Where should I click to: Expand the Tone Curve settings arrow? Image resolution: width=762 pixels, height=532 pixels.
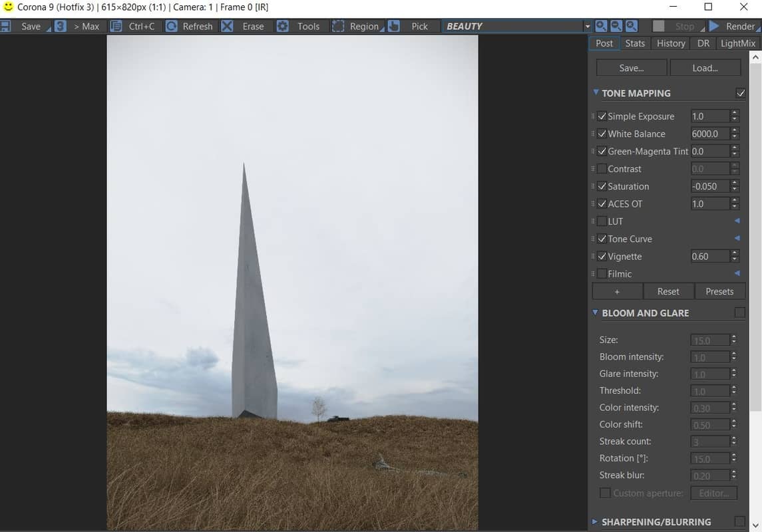(x=737, y=238)
